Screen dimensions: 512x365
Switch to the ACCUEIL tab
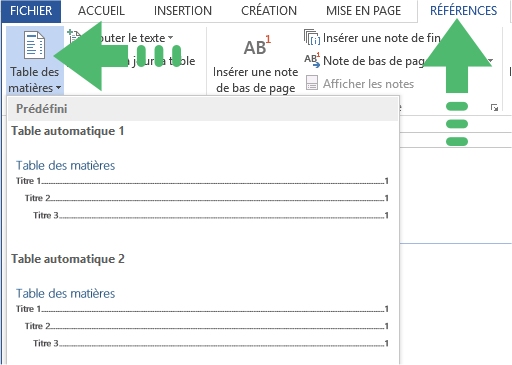pos(101,11)
